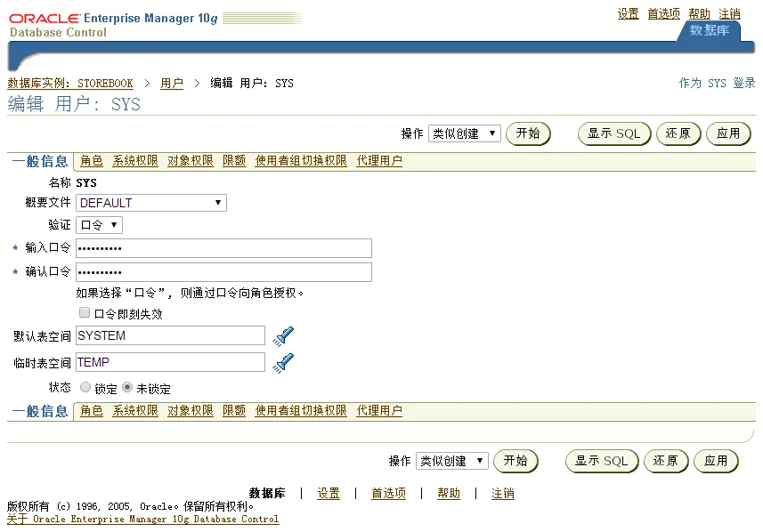This screenshot has width=763, height=532.
Task: Click the top 还原 button
Action: [678, 133]
